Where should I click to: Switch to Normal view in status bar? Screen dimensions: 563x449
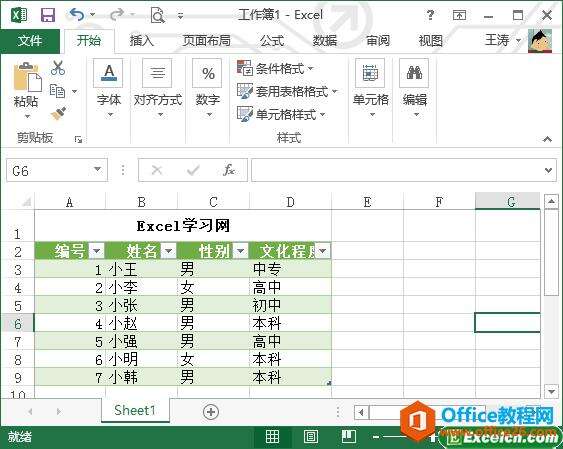pyautogui.click(x=272, y=436)
